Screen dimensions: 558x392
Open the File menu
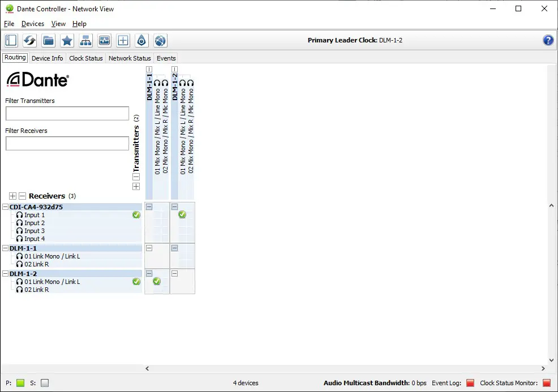[9, 24]
